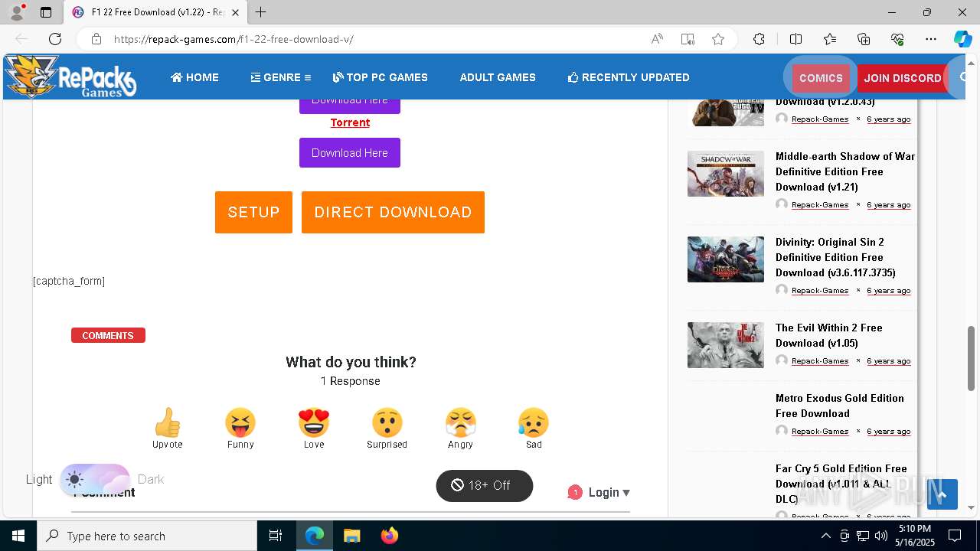The width and height of the screenshot is (980, 551).
Task: Open the Windows Start menu
Action: point(18,536)
